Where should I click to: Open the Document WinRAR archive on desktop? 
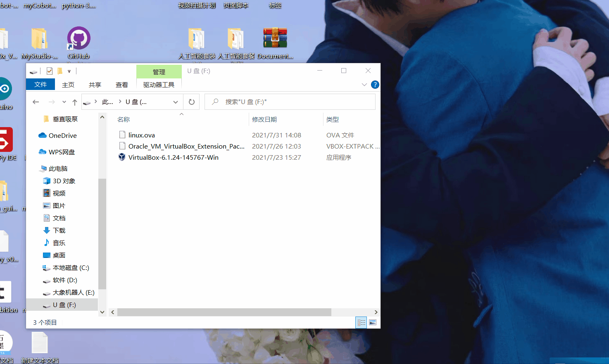tap(275, 39)
